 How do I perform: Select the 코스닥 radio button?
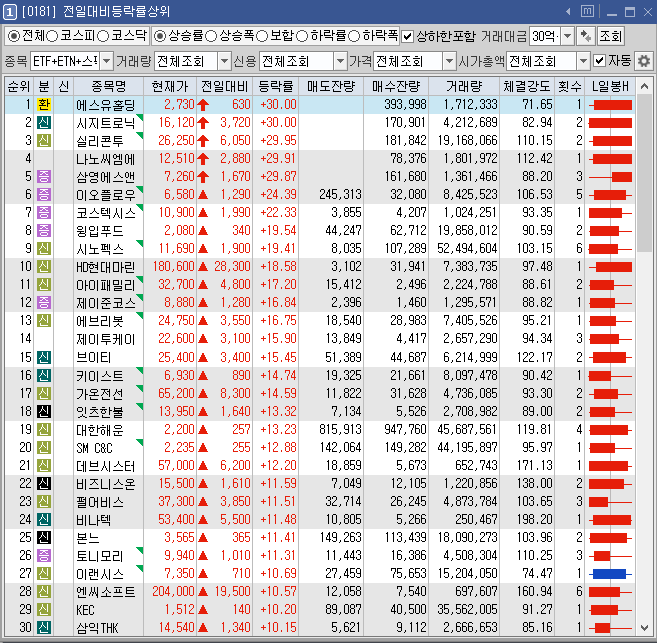(103, 36)
